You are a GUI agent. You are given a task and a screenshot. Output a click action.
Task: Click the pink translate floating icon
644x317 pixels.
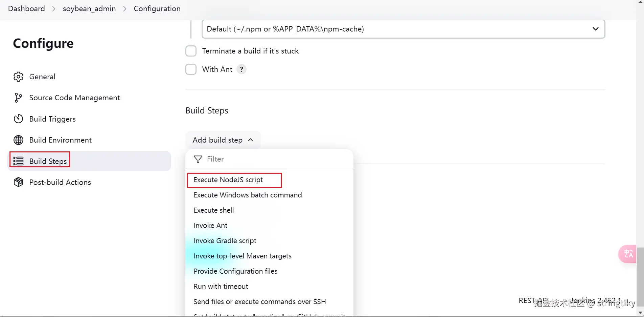[628, 254]
